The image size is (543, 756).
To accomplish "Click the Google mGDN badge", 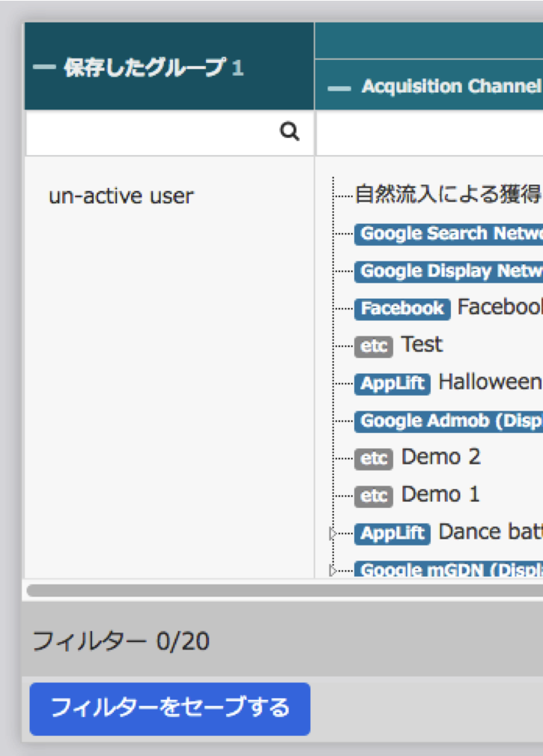I will (x=449, y=570).
